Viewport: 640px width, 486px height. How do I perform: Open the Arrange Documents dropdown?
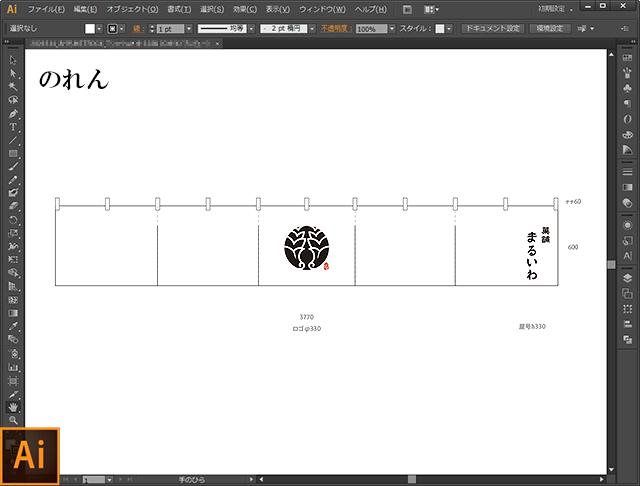coord(431,9)
